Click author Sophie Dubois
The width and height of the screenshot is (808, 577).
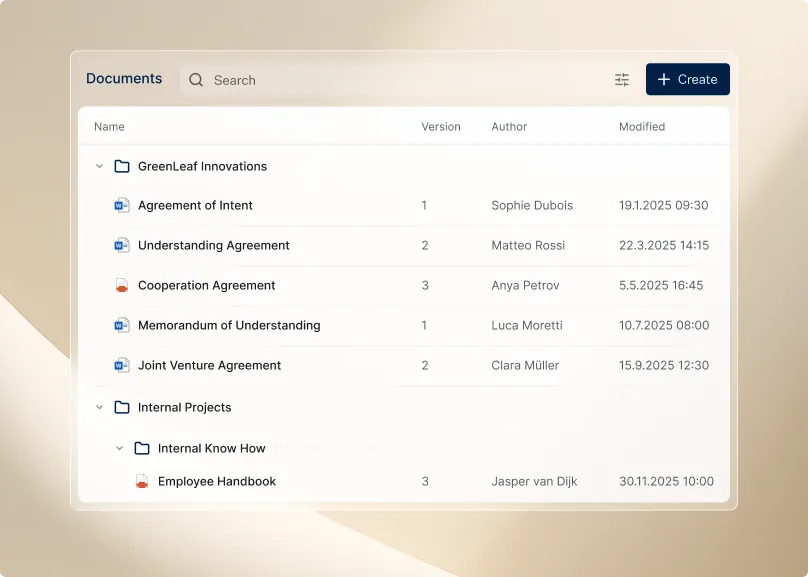tap(532, 205)
